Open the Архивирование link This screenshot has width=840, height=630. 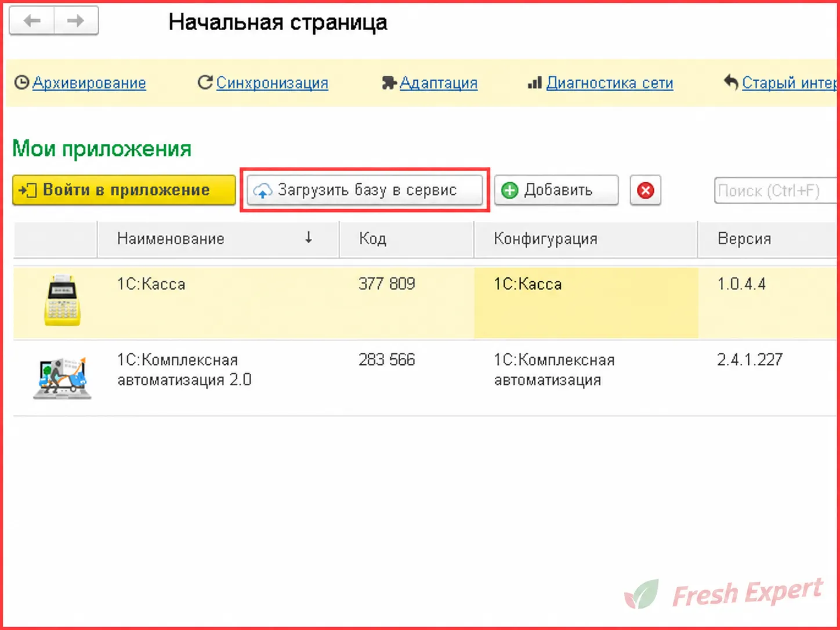click(x=89, y=83)
